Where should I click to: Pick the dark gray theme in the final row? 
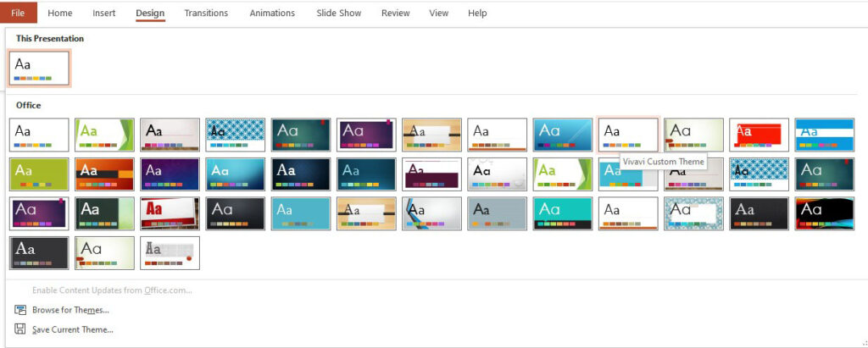tap(39, 253)
